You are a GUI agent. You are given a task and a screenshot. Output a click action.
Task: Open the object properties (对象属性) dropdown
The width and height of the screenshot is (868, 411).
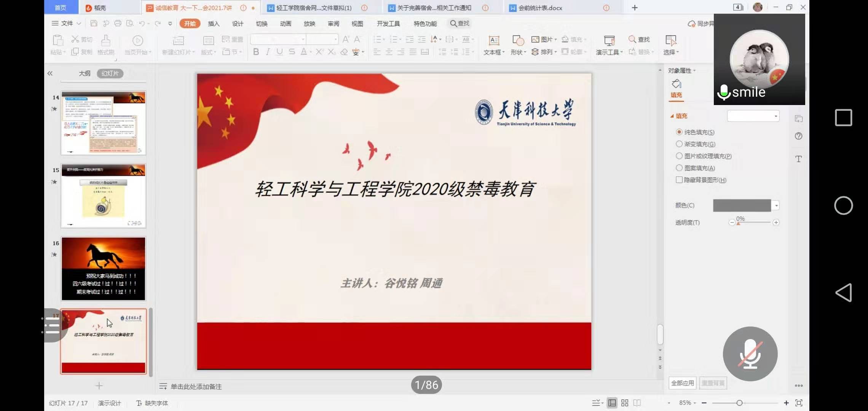[681, 71]
